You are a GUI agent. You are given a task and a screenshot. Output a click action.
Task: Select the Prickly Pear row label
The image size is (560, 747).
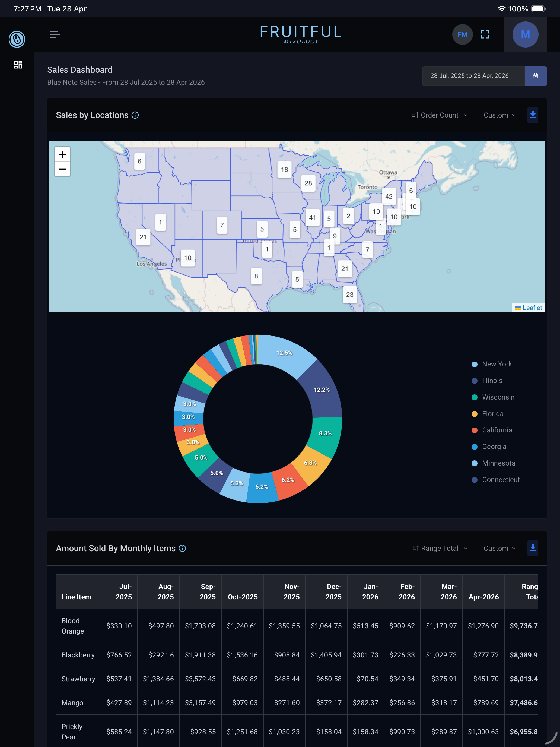click(72, 732)
